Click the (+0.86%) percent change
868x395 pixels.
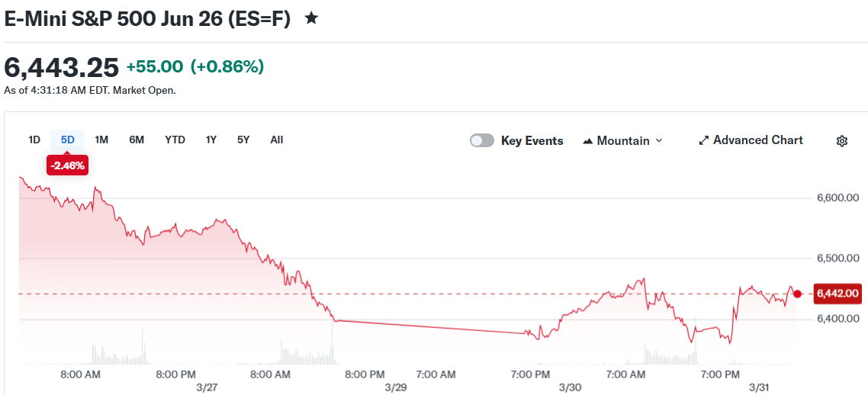pos(227,67)
